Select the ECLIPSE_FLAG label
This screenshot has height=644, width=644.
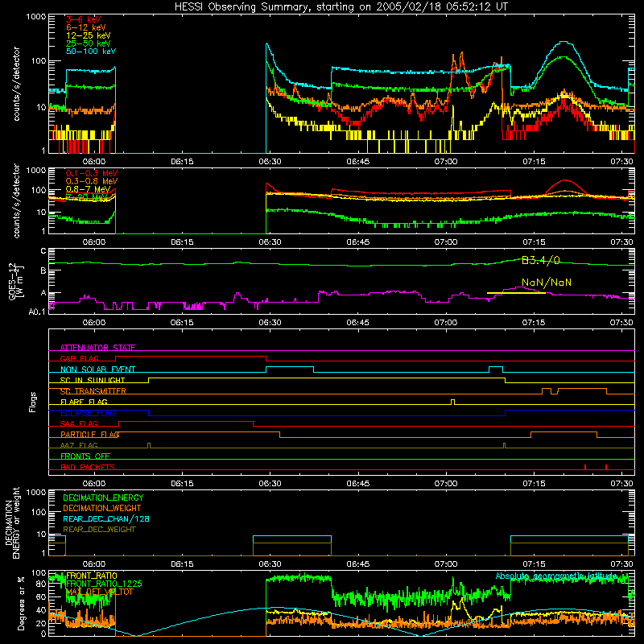click(88, 413)
